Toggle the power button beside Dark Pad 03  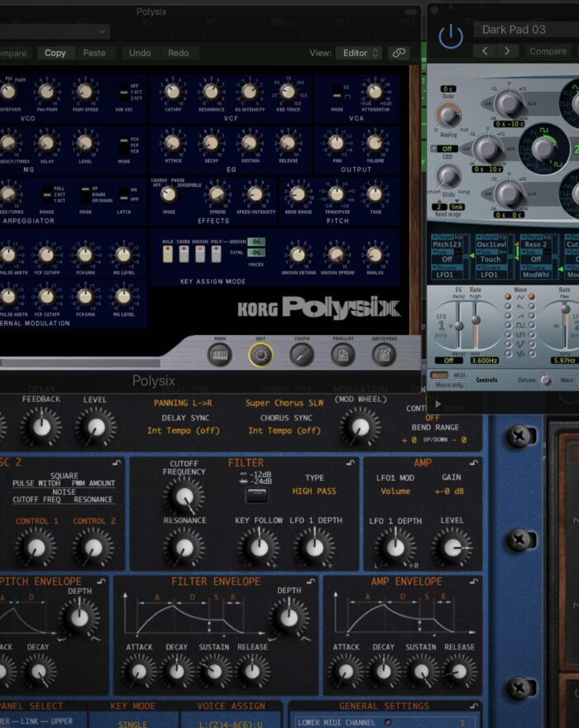(x=451, y=36)
